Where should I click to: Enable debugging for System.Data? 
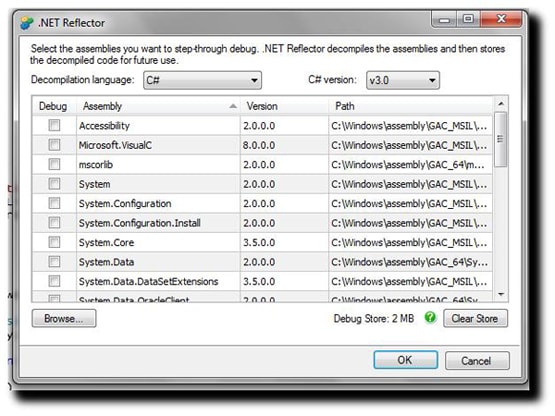tap(54, 261)
